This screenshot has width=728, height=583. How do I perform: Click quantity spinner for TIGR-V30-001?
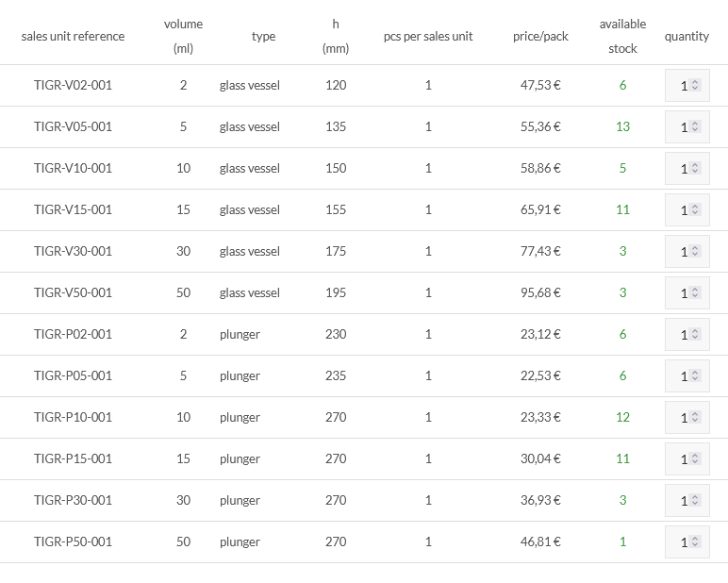point(695,252)
